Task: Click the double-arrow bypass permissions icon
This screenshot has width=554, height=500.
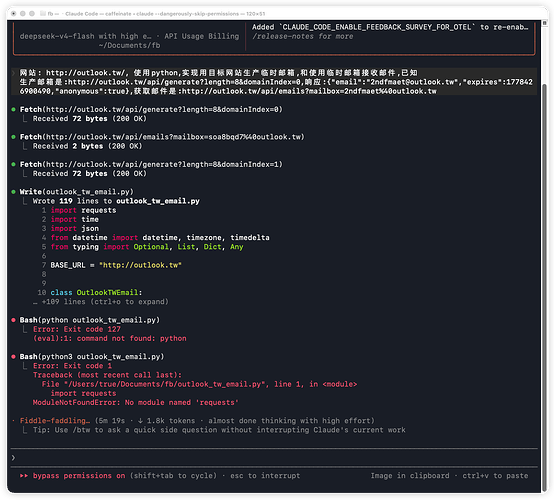Action: click(x=24, y=476)
